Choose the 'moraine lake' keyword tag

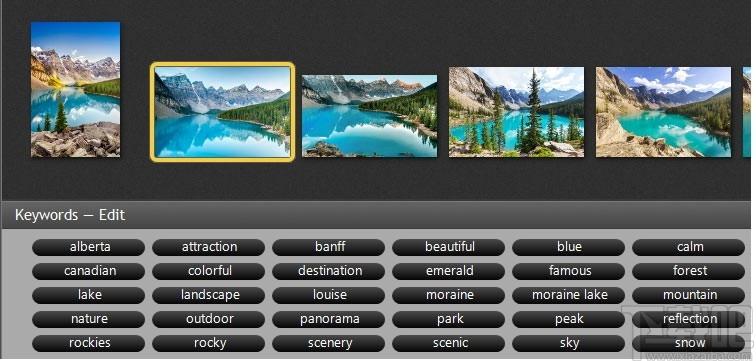(568, 295)
